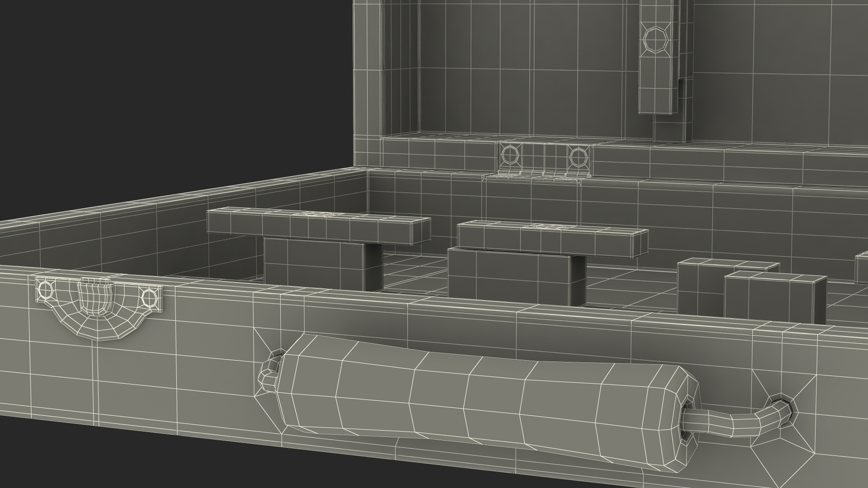Select the center interior support bar
The image size is (868, 488).
pyautogui.click(x=552, y=239)
